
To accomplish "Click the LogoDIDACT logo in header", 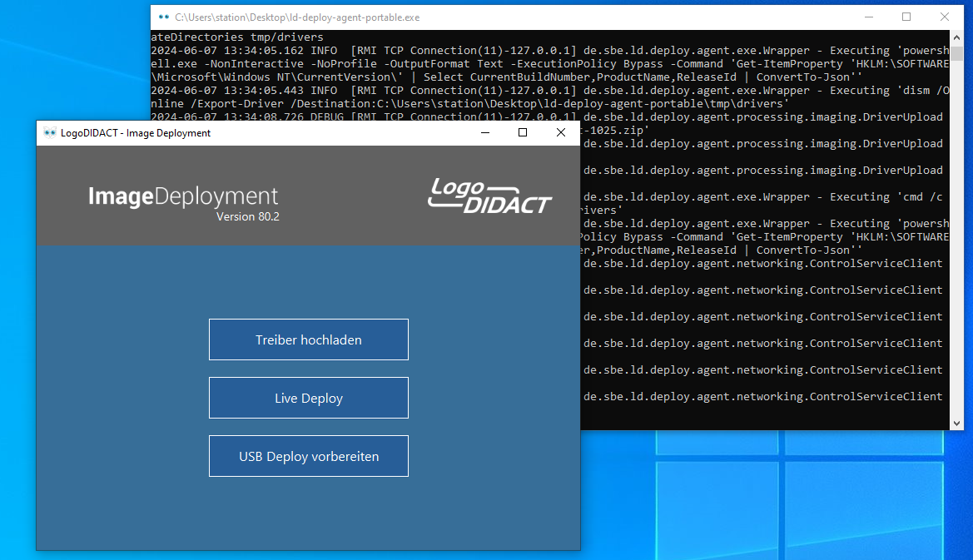I will click(489, 196).
